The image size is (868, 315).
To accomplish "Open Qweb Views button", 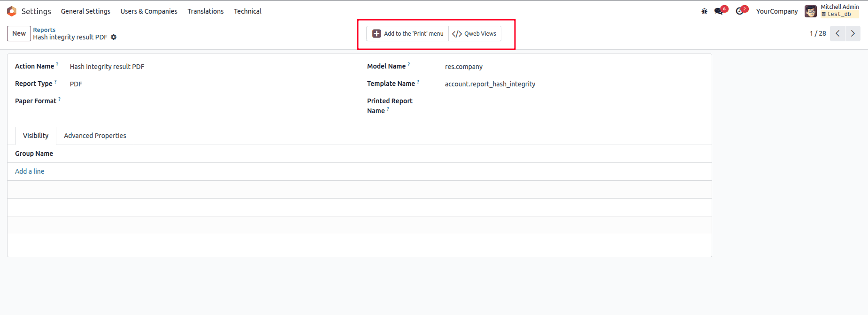I will click(x=475, y=34).
